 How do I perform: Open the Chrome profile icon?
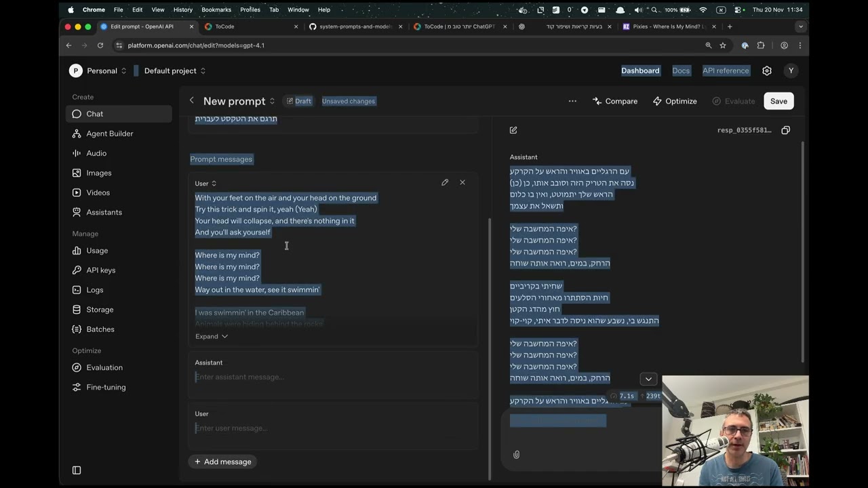(784, 45)
